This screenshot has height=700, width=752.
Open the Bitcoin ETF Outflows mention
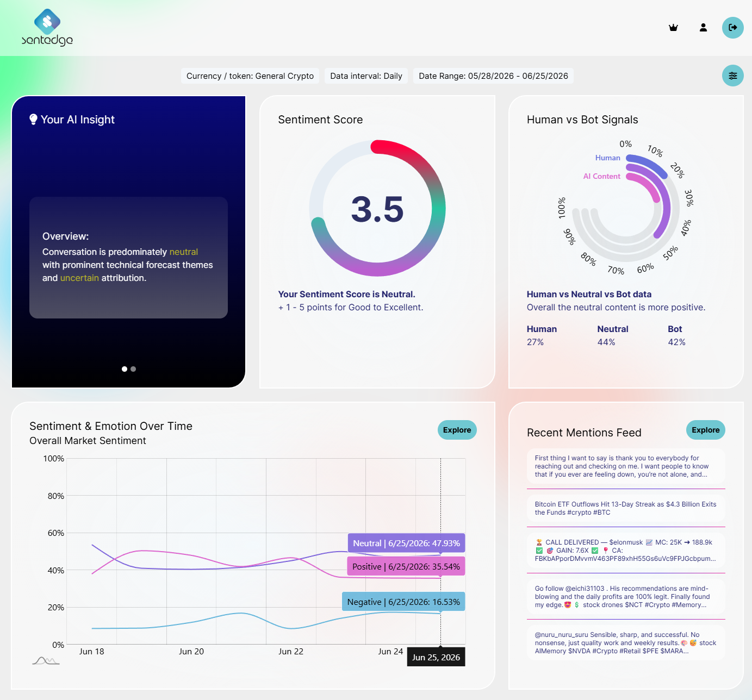click(626, 508)
